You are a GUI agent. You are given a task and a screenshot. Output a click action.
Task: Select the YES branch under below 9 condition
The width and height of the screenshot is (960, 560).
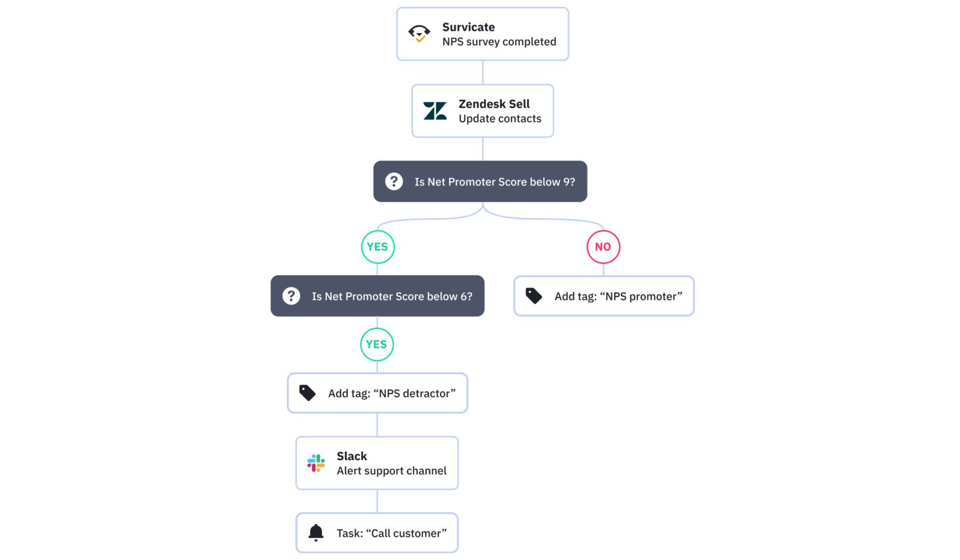378,247
